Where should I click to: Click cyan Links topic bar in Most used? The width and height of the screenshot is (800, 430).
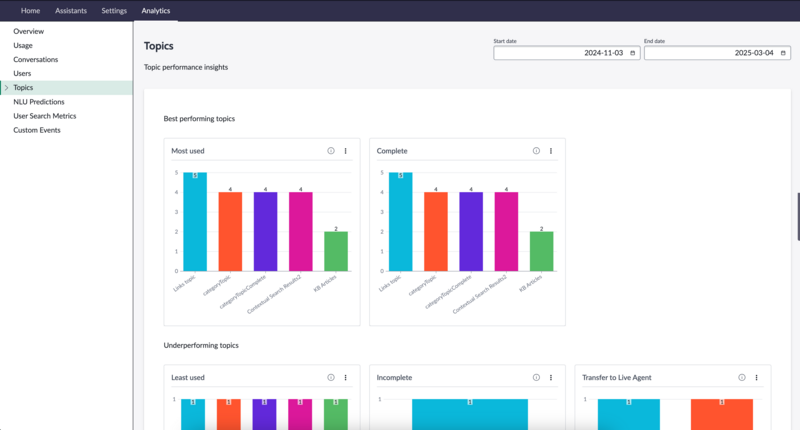(195, 222)
